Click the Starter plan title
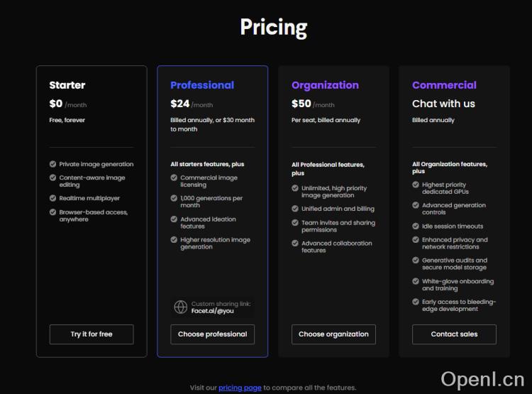 point(67,85)
